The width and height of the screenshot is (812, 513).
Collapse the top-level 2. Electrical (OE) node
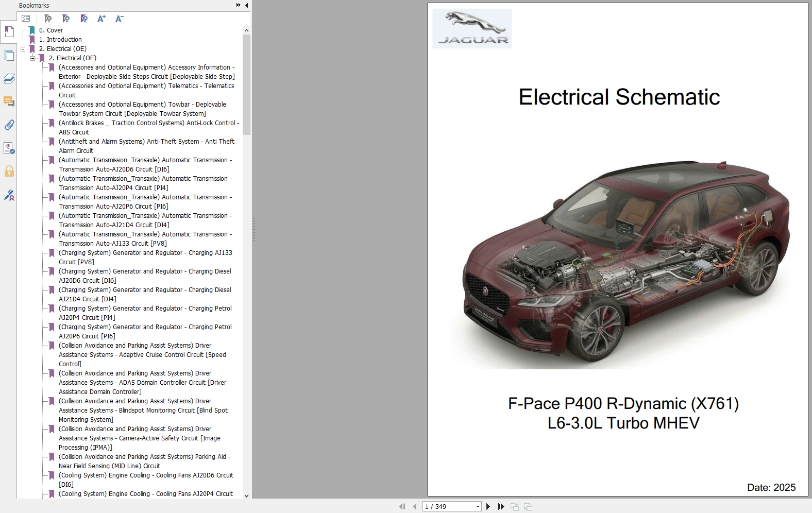(x=23, y=49)
